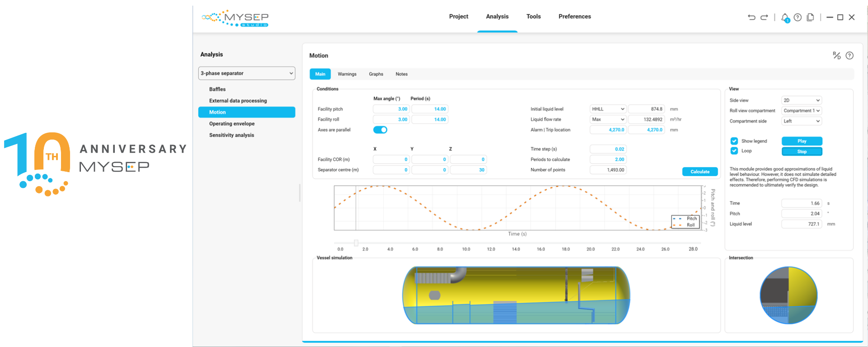The image size is (868, 347).
Task: Click Separator centre Y field
Action: click(429, 170)
